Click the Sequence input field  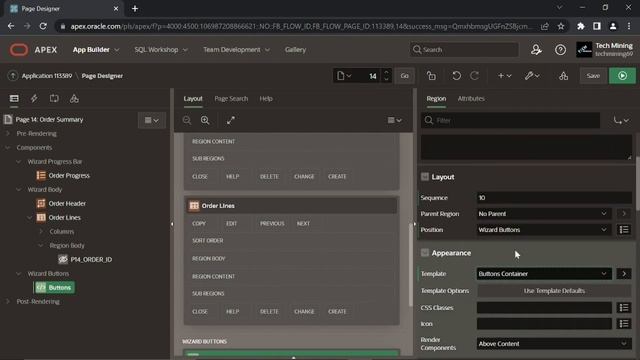(x=554, y=198)
